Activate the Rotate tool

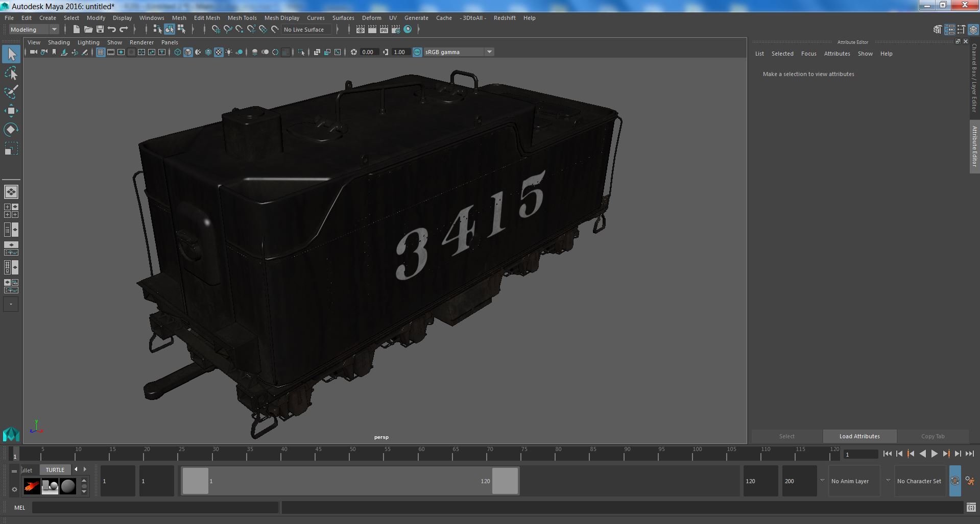11,130
